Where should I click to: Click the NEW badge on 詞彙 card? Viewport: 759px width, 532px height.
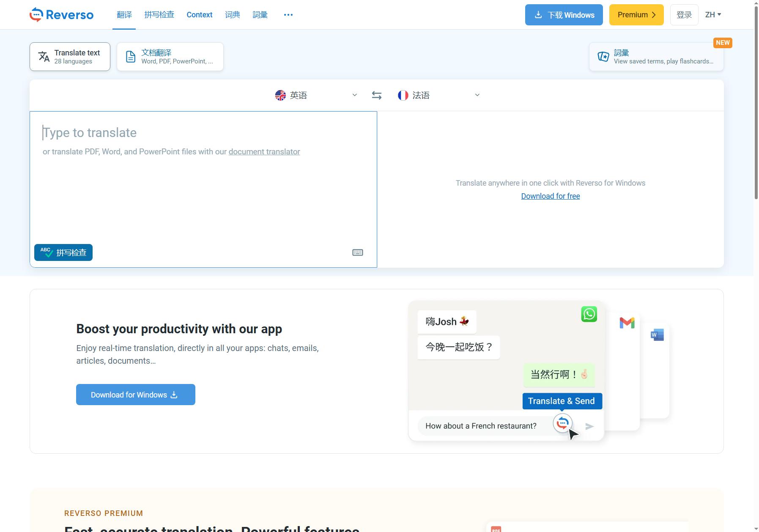[723, 43]
